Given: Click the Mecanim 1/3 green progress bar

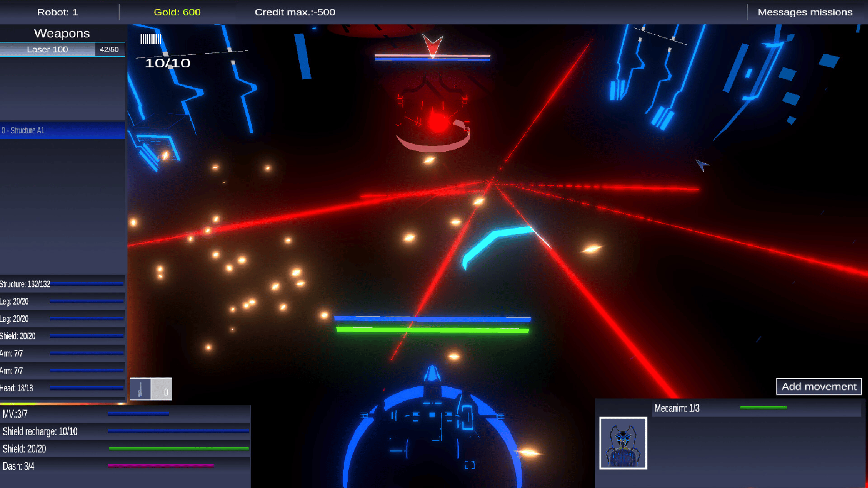Looking at the screenshot, I should 763,408.
